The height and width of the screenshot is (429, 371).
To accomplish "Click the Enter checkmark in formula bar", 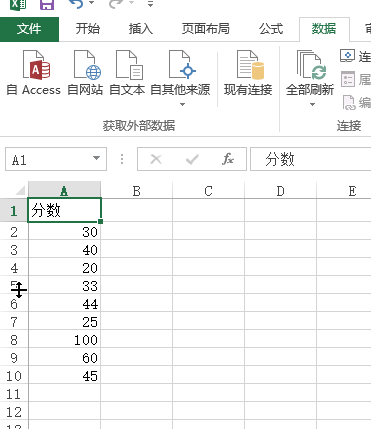I will (x=192, y=159).
